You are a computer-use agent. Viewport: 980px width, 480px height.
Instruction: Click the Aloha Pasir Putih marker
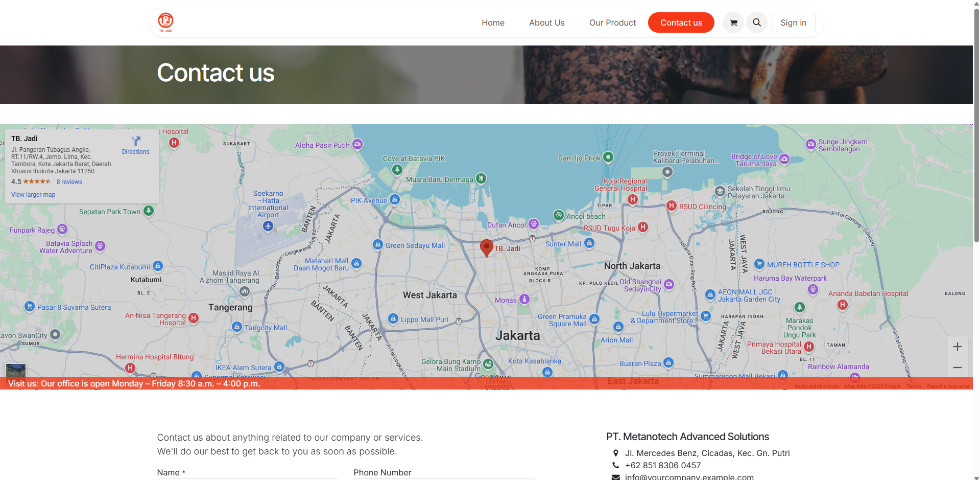tap(357, 144)
